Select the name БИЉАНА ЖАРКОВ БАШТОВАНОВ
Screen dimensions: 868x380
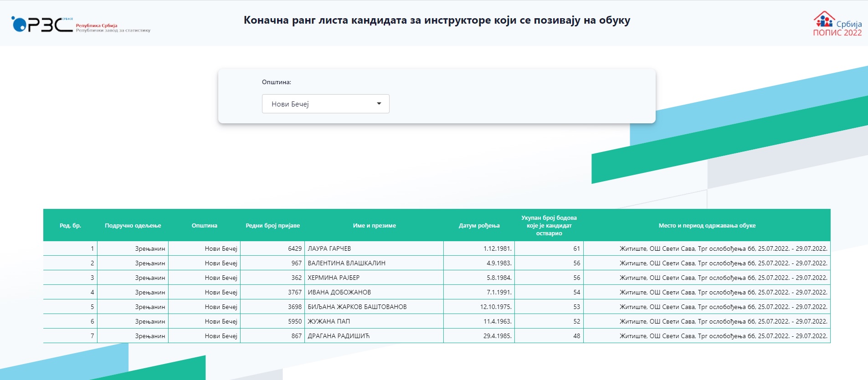pos(357,307)
